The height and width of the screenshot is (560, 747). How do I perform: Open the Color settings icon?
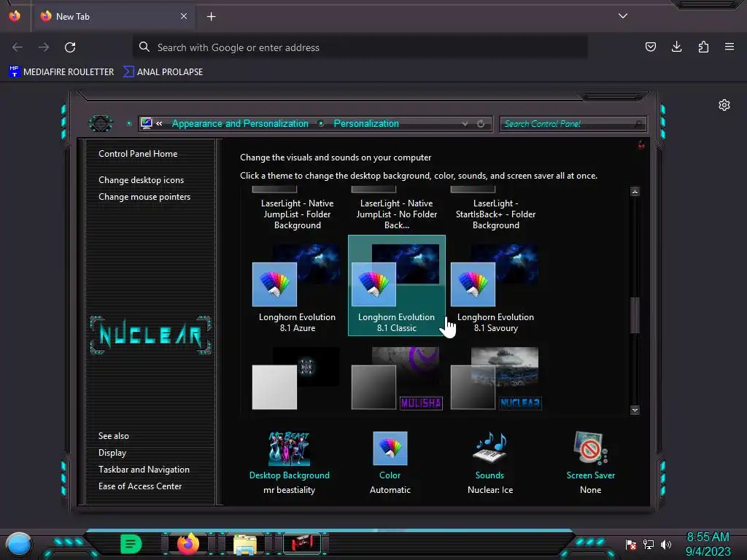click(x=390, y=448)
